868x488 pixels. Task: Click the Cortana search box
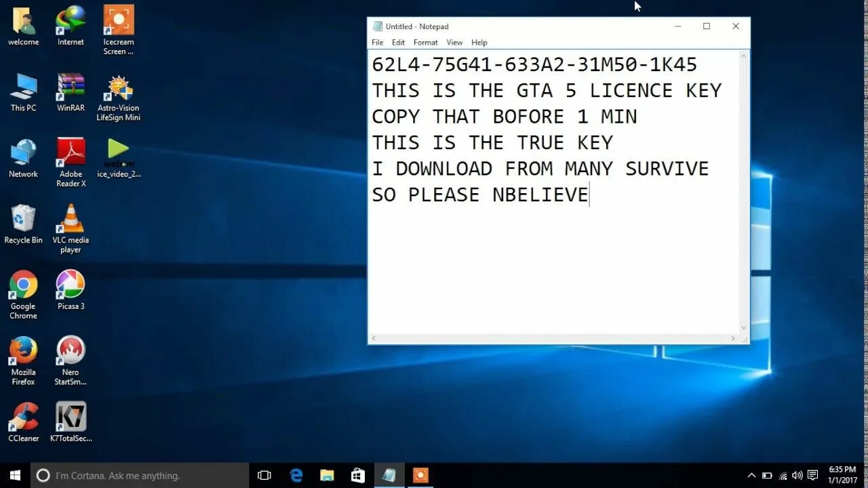(x=140, y=475)
